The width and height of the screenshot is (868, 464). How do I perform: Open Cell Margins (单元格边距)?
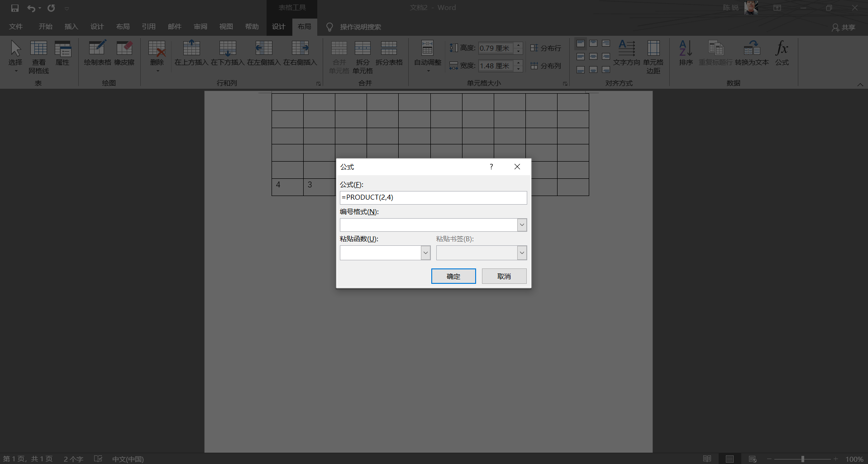coord(653,57)
